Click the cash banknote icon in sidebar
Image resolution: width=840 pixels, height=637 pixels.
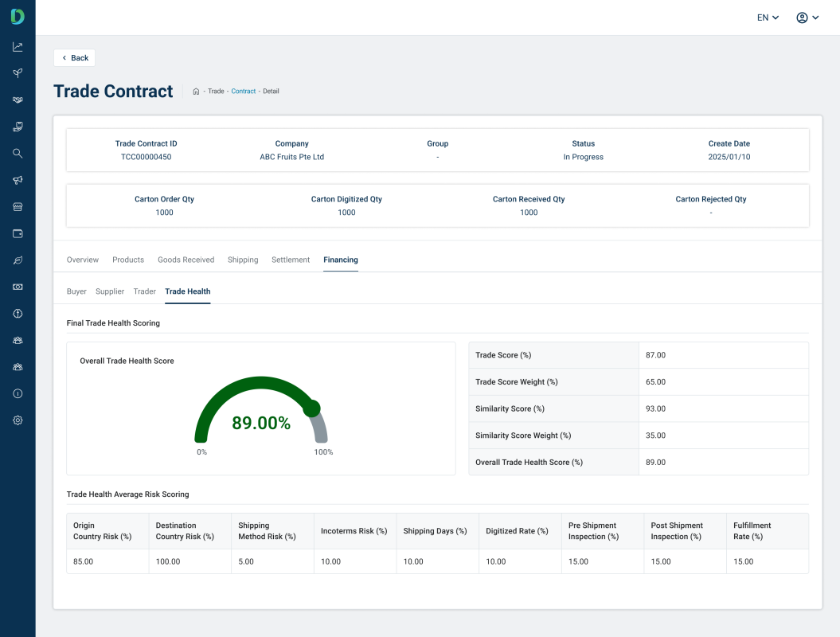click(18, 287)
